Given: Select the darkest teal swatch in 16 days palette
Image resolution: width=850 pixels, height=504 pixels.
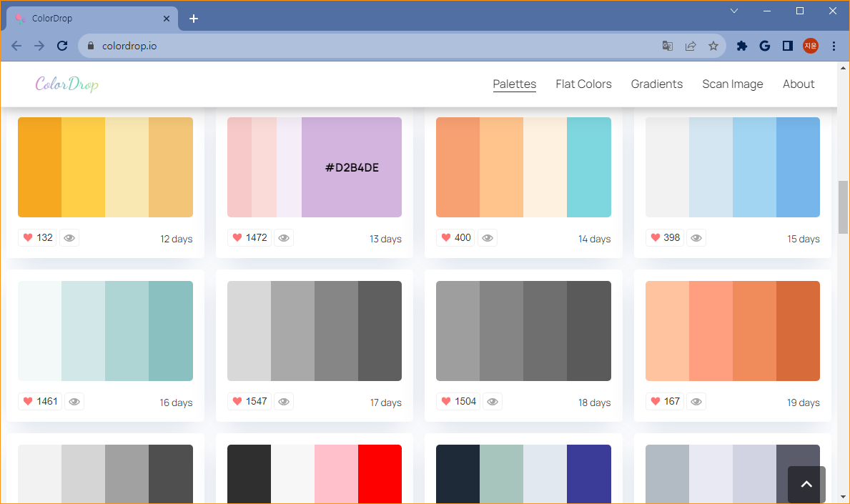Looking at the screenshot, I should pyautogui.click(x=171, y=330).
